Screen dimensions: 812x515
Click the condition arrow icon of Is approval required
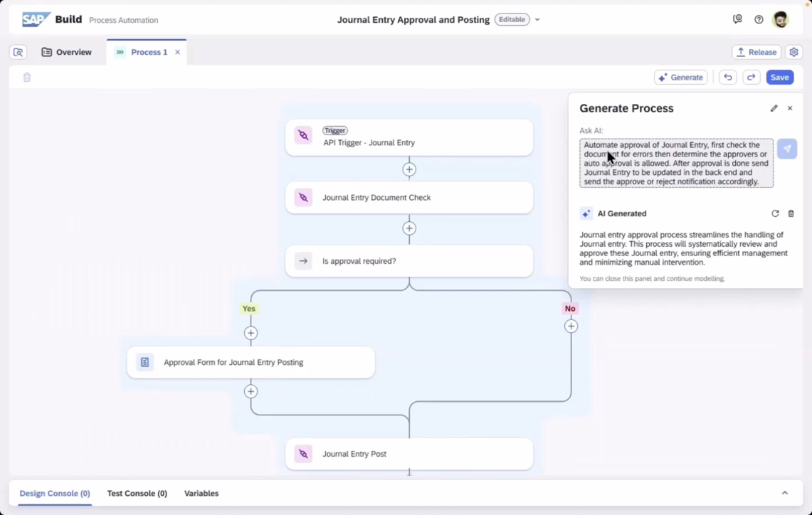303,261
